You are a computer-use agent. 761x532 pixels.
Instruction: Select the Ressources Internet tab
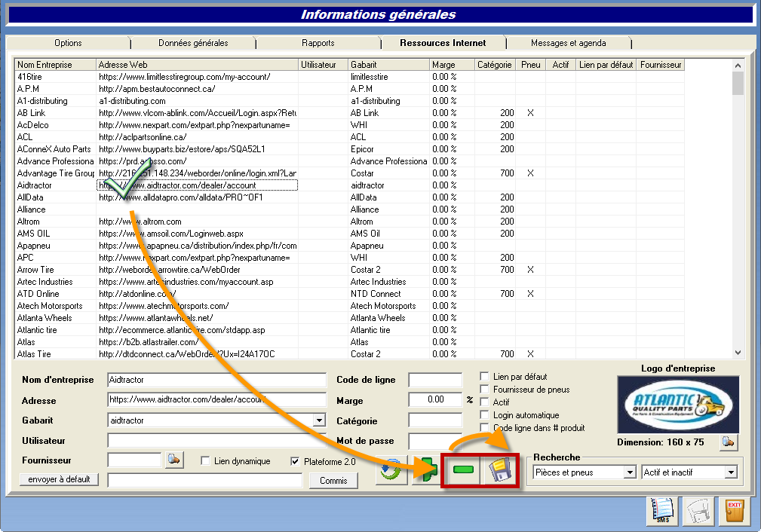(443, 43)
